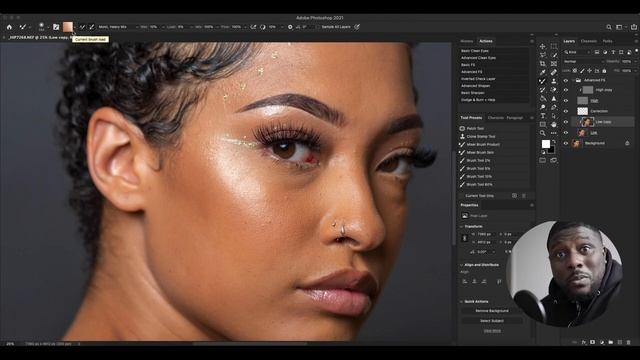Open the blending mode Normal dropdown
Screen dimensions: 640x360
point(583,62)
